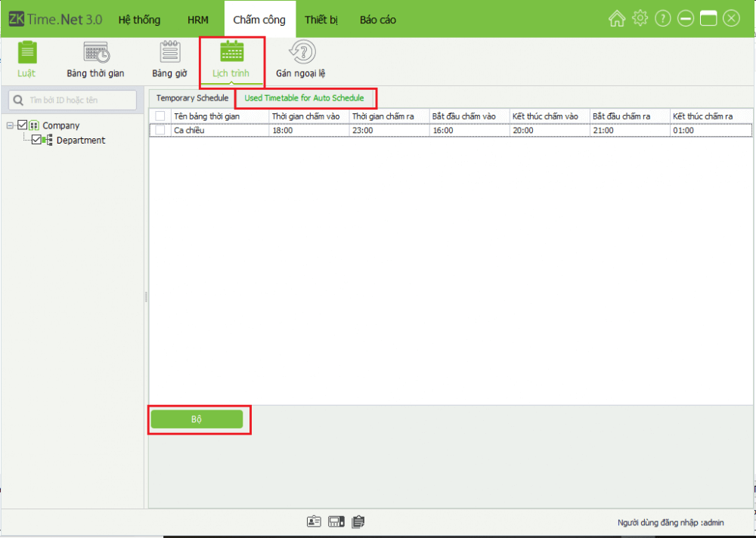Toggle the Company checkbox in tree
Viewport: 756px width, 538px height.
click(x=22, y=125)
